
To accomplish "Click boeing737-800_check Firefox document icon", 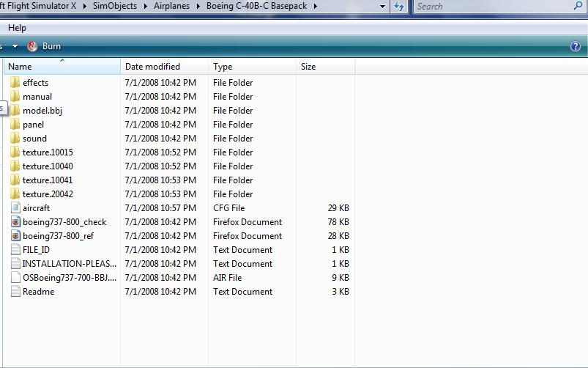I will click(15, 221).
